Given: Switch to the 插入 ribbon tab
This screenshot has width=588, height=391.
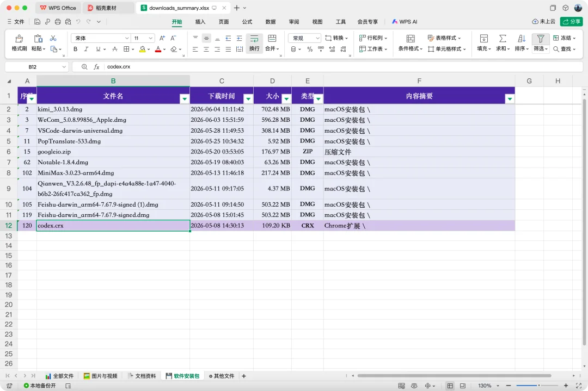Looking at the screenshot, I should (x=200, y=22).
